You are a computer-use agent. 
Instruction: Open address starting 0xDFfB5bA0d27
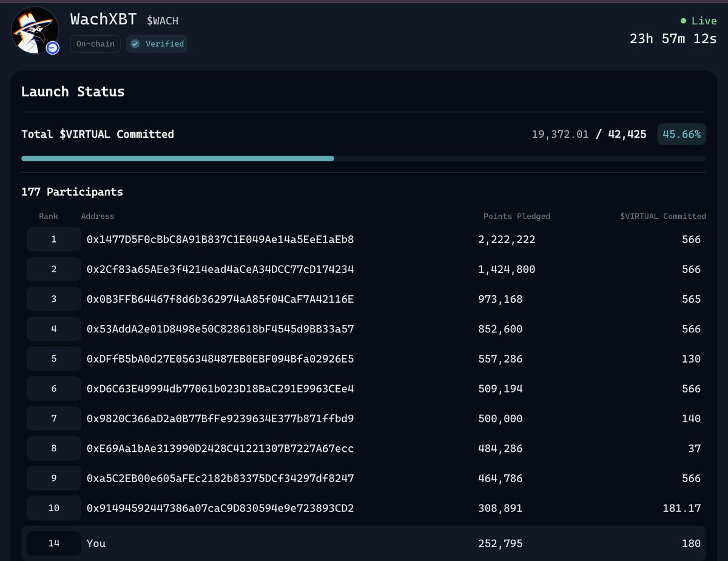click(220, 359)
